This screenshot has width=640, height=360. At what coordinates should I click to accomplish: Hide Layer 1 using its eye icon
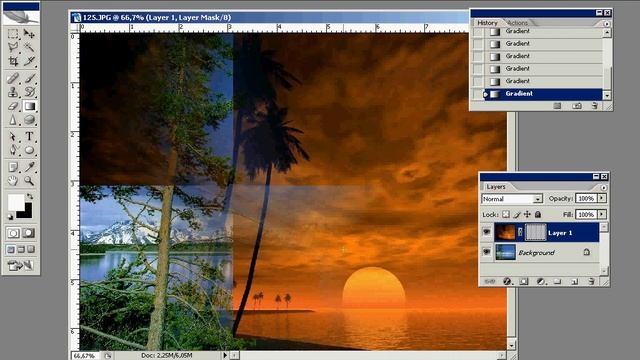487,232
